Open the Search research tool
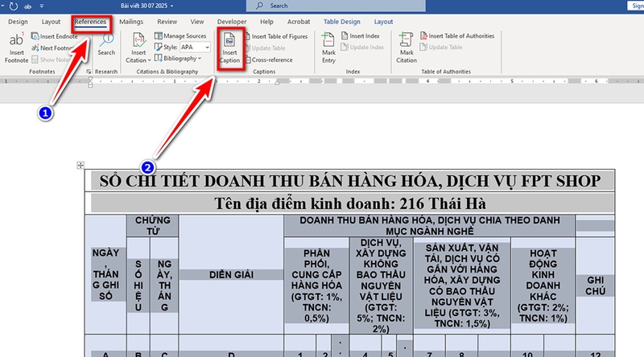Viewport: 644px width, 357px height. 106,44
